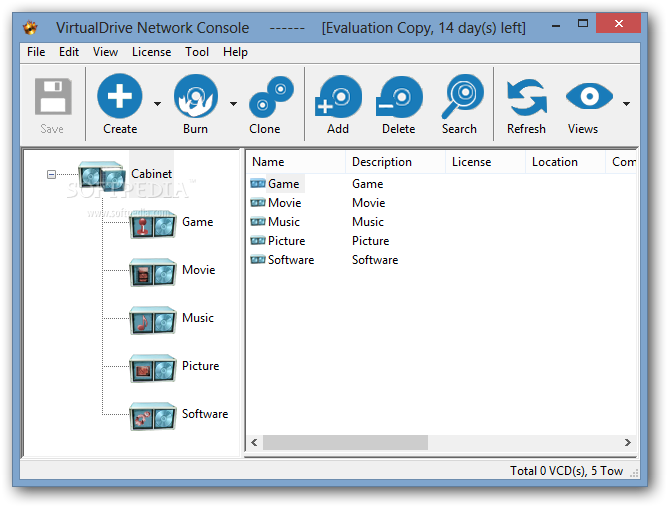The height and width of the screenshot is (507, 668).
Task: Click the Movie cabinet icon in tree
Action: pos(153,272)
